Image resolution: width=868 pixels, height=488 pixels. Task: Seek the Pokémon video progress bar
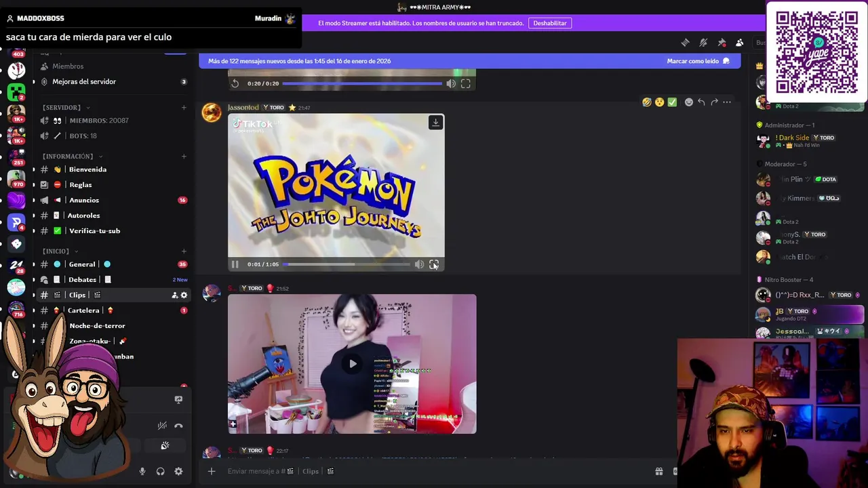(347, 264)
